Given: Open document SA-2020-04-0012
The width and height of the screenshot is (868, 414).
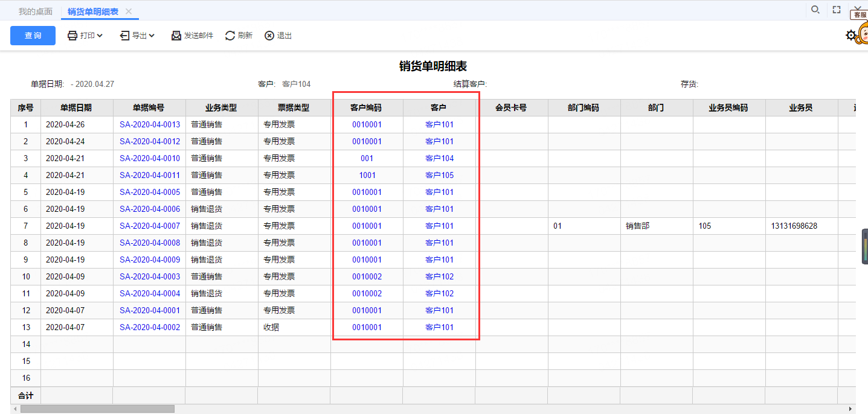Looking at the screenshot, I should 150,142.
